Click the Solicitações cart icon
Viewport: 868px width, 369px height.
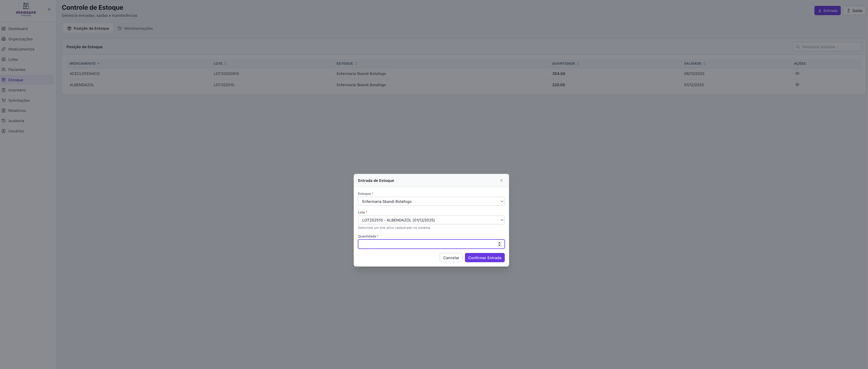pos(4,100)
